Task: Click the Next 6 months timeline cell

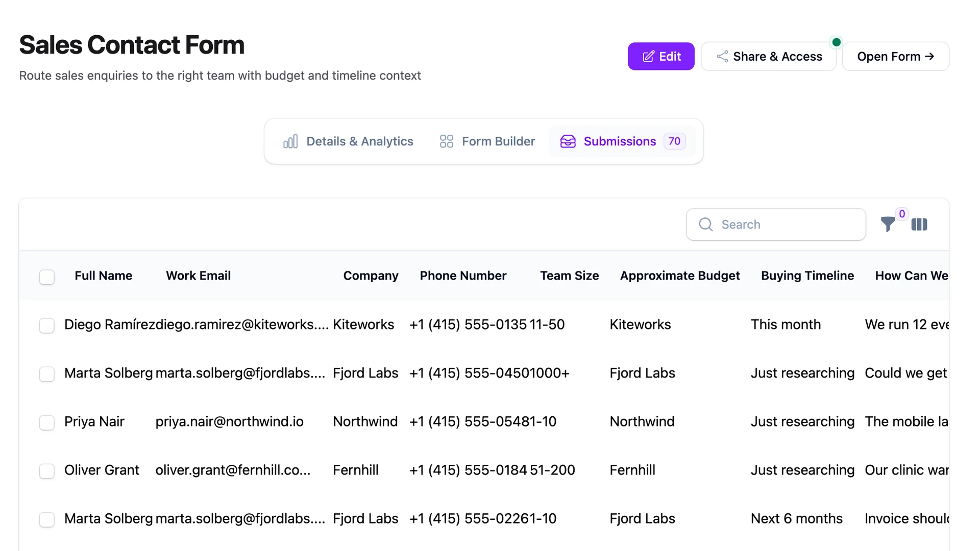Action: pyautogui.click(x=796, y=518)
